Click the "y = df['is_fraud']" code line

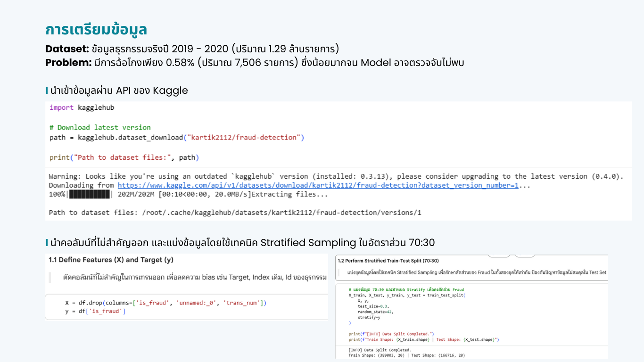tap(95, 311)
